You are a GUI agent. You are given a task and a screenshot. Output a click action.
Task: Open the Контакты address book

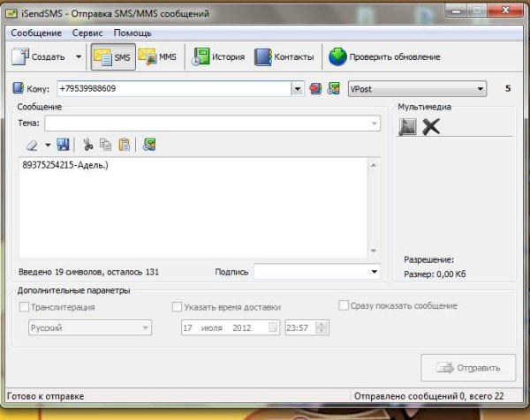coord(284,56)
